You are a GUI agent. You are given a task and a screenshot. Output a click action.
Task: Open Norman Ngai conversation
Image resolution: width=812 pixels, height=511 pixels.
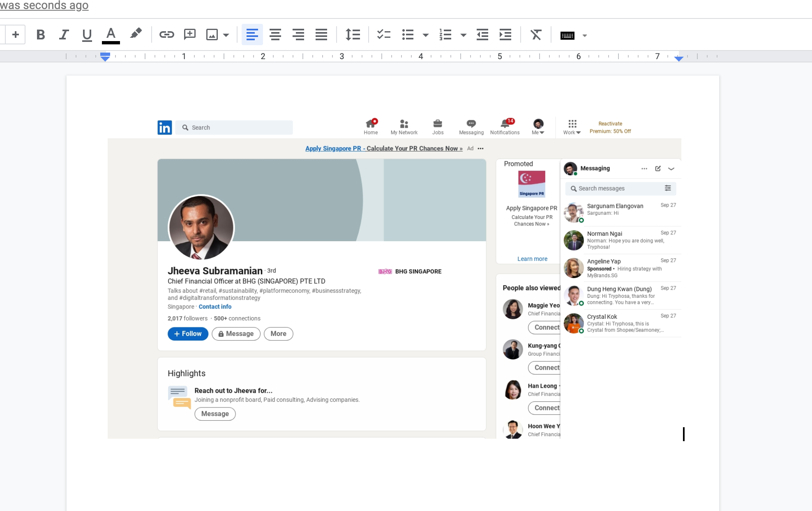621,240
